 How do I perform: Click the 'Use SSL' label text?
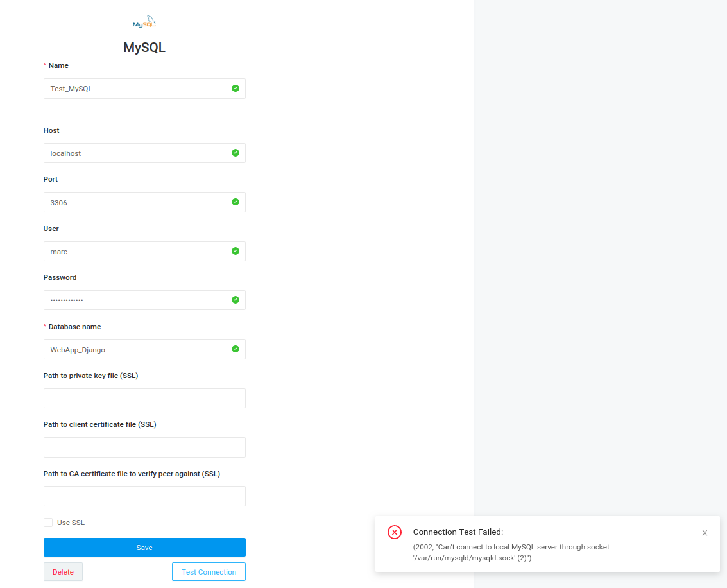click(71, 523)
